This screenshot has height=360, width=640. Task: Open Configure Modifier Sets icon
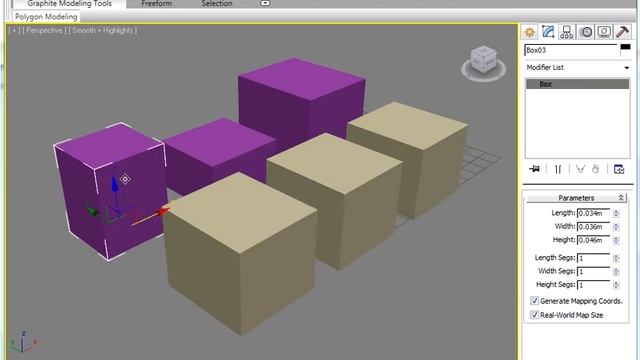click(619, 169)
